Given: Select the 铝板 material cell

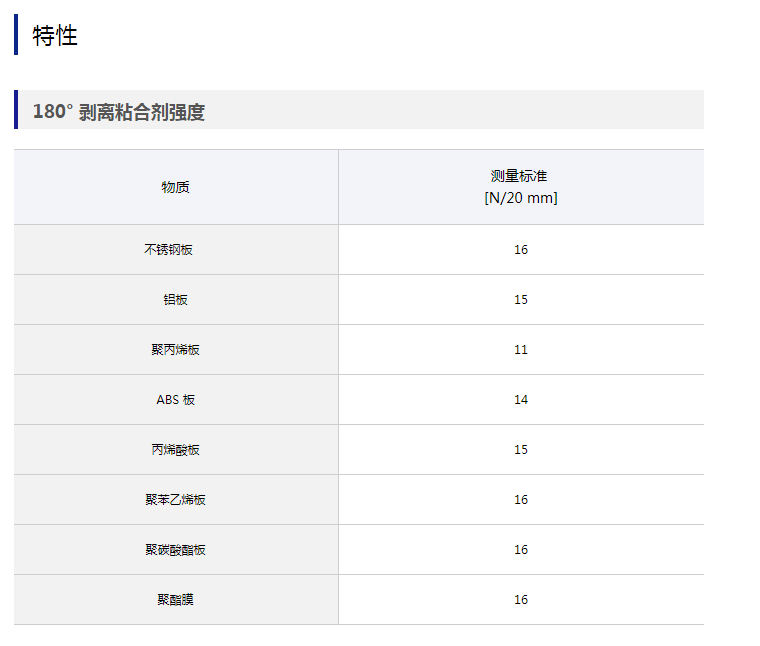Looking at the screenshot, I should [x=176, y=299].
